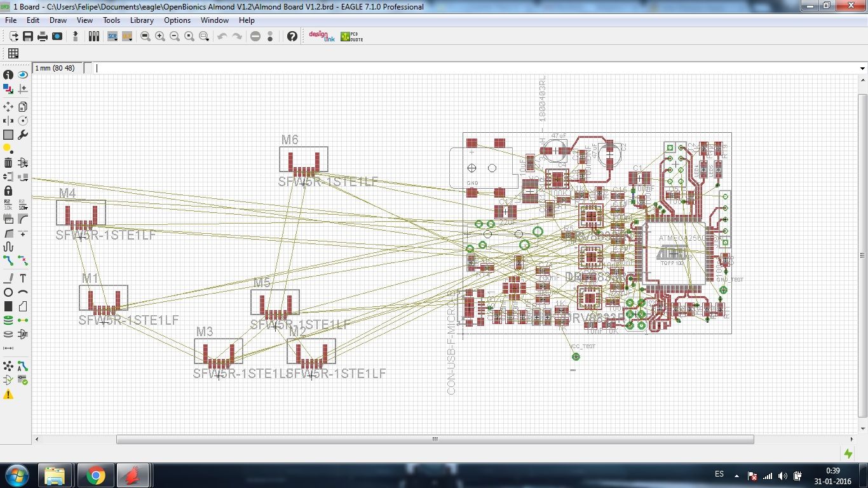Open the Help question mark icon
Screen dimensions: 868x488
(292, 37)
